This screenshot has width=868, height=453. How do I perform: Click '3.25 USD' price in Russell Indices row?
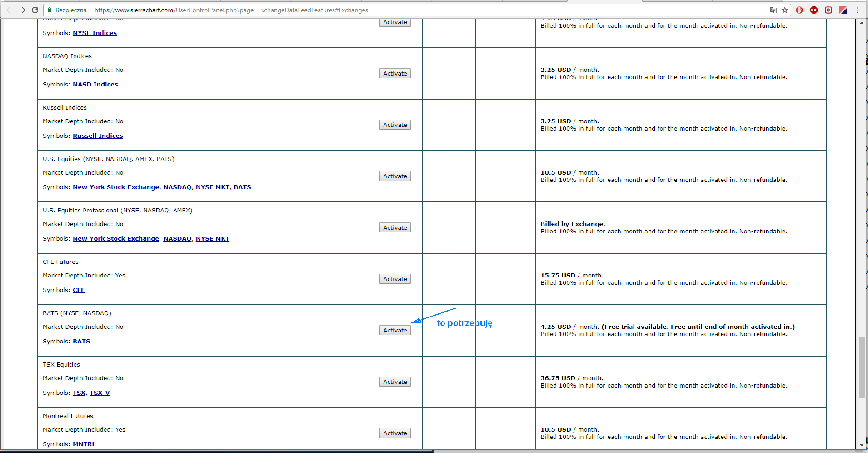click(555, 121)
